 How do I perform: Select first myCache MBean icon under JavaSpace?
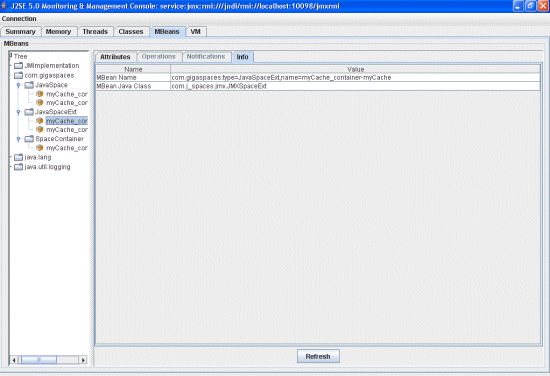tap(40, 94)
